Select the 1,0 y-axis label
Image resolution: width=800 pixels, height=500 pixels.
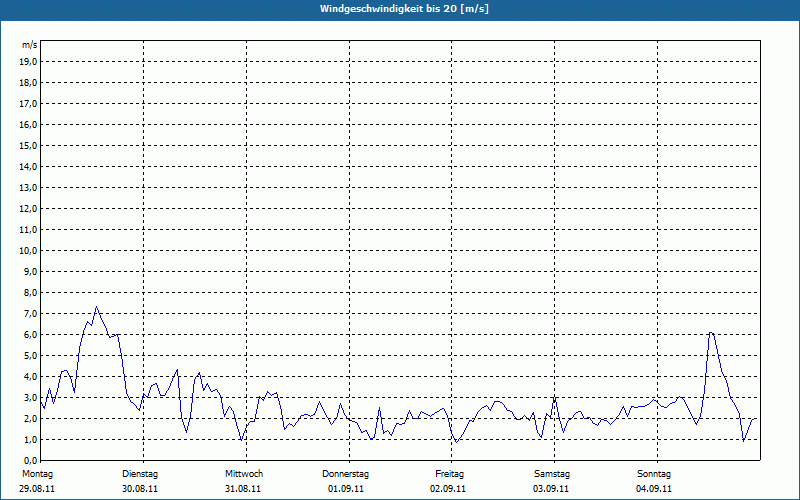[x=30, y=439]
